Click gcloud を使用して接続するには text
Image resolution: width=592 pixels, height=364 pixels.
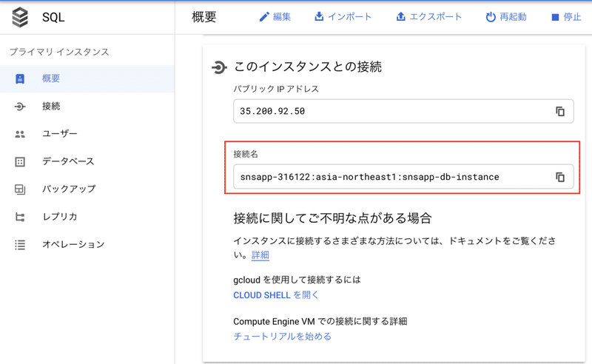pyautogui.click(x=297, y=280)
